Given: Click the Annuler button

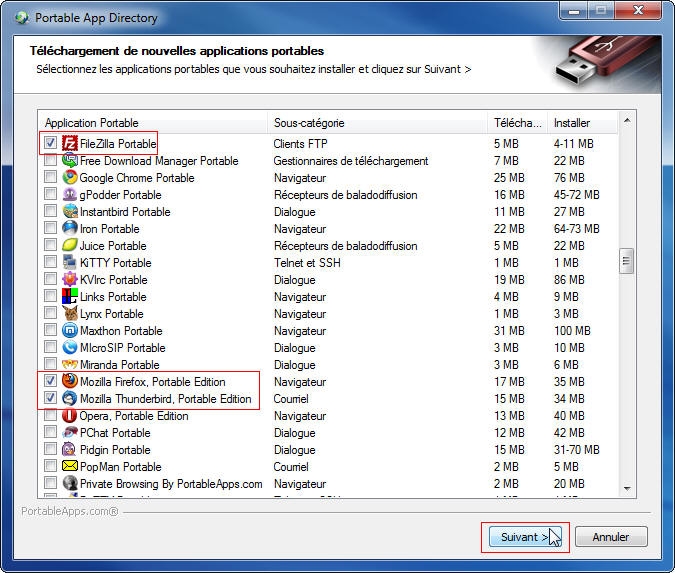Looking at the screenshot, I should pos(611,537).
